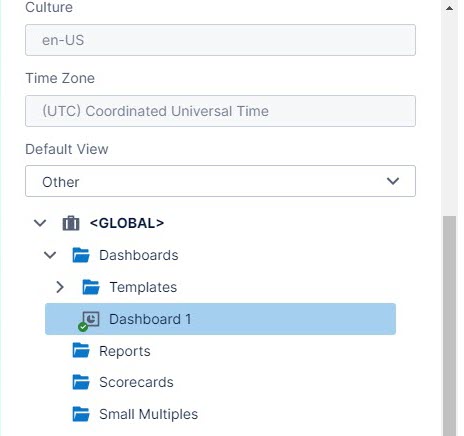Click the Small Multiples folder icon

81,414
